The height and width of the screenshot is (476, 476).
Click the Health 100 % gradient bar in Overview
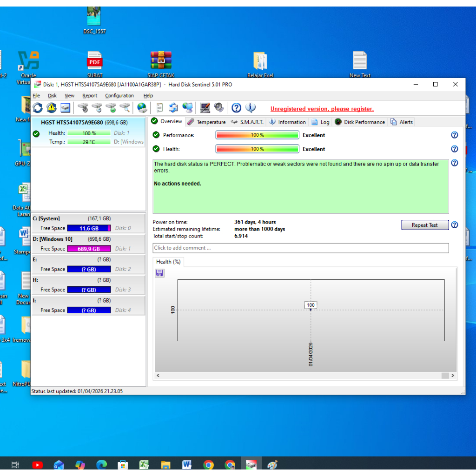click(258, 149)
